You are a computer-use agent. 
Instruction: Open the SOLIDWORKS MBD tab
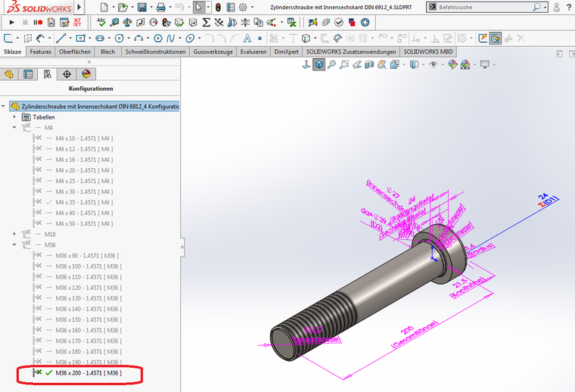428,51
